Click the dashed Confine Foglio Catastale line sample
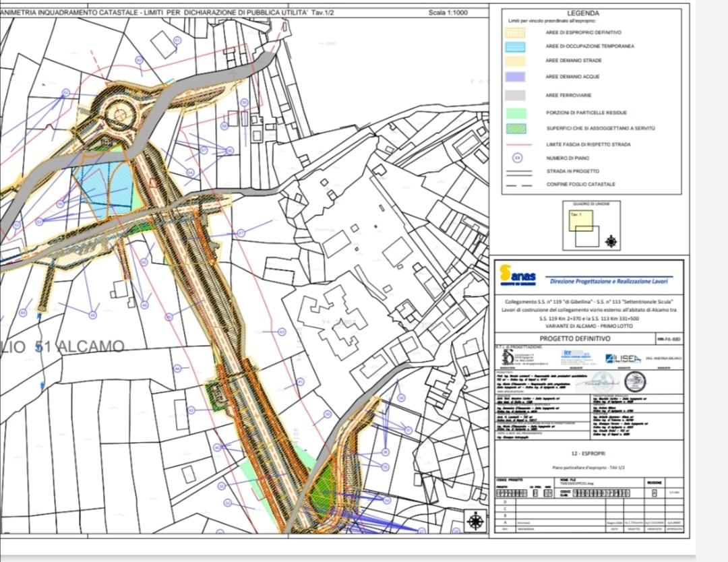728x562 pixels. [518, 185]
